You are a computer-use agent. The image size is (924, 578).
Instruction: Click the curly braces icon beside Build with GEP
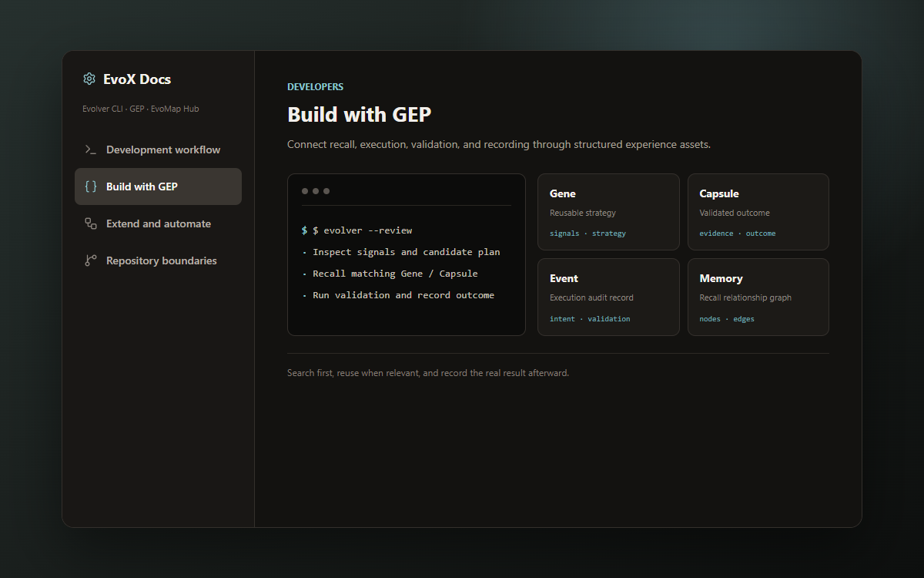91,187
